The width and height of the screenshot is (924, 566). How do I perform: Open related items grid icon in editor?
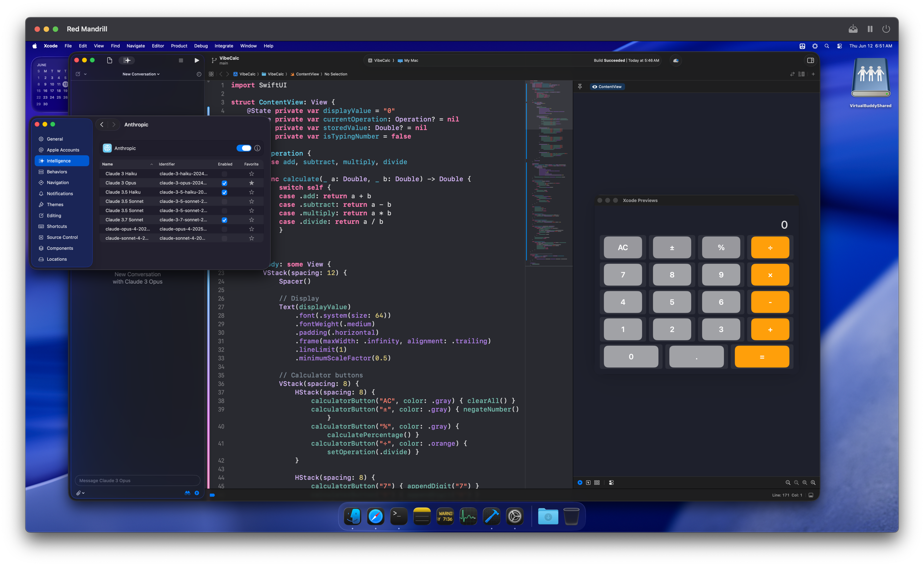211,74
